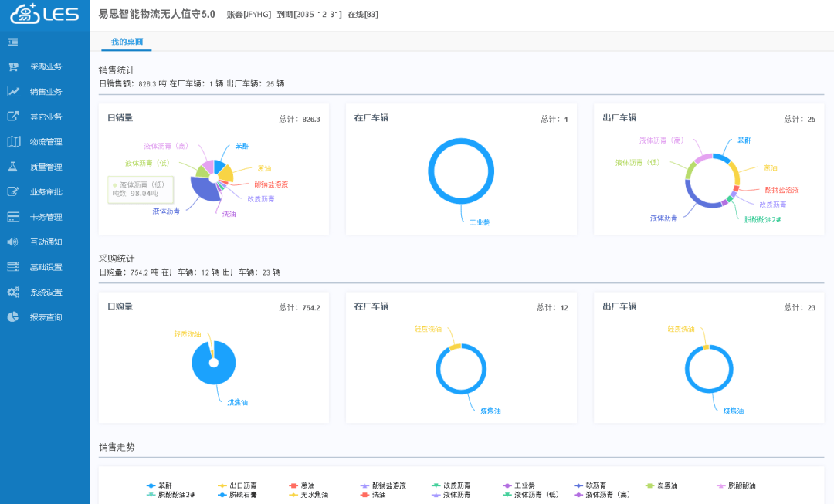Expand the 业务审批 sidebar menu

point(46,192)
